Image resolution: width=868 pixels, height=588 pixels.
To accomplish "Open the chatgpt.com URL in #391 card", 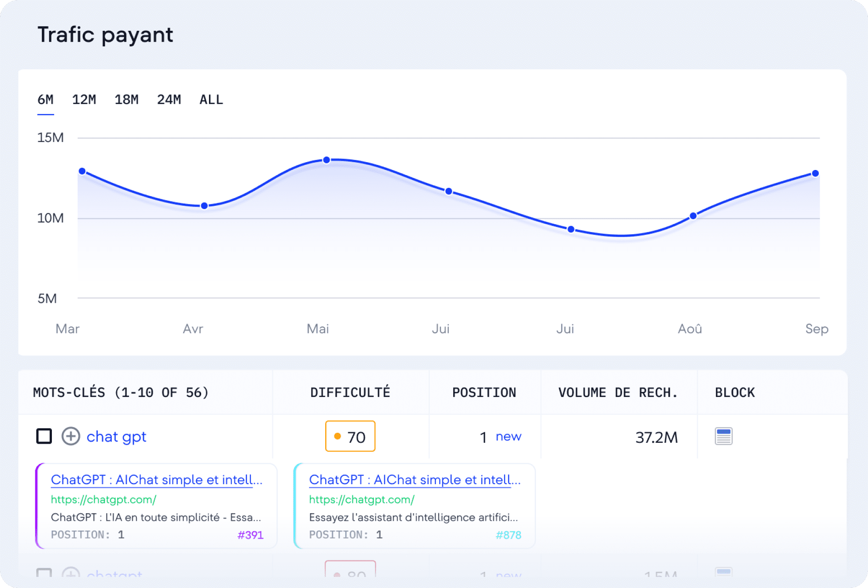I will (x=103, y=499).
